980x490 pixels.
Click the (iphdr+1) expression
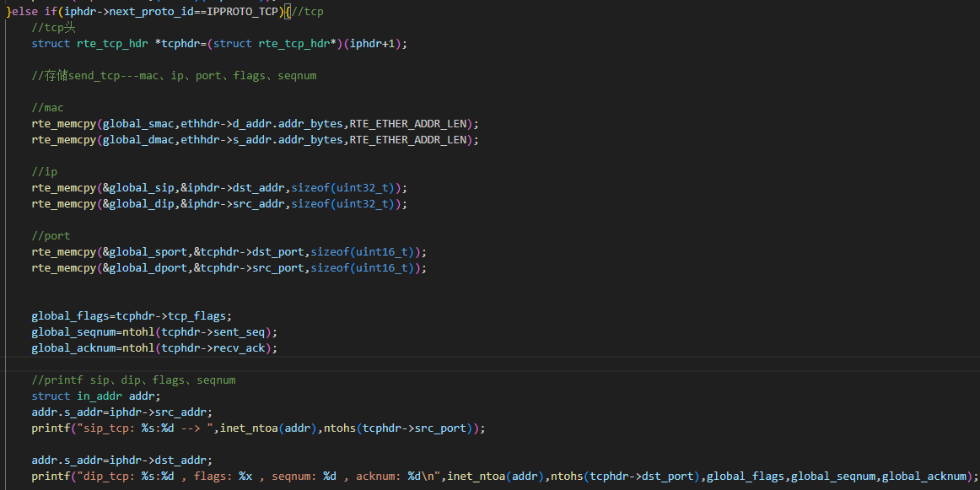tap(372, 44)
